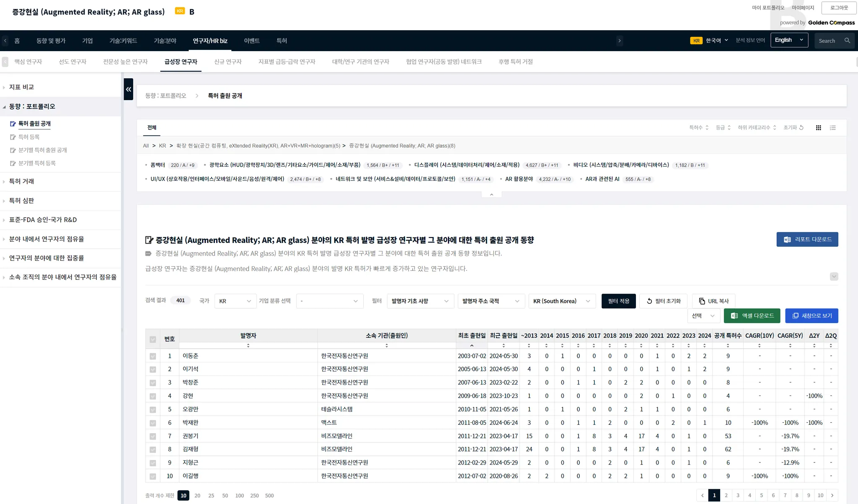Collapse category panel with up chevron
Image resolution: width=858 pixels, height=504 pixels.
click(491, 194)
